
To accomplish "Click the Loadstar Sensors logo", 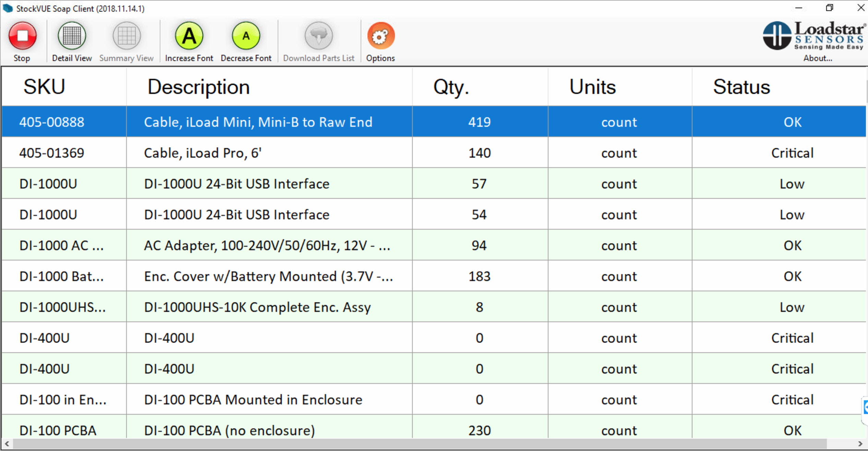I will (x=813, y=36).
